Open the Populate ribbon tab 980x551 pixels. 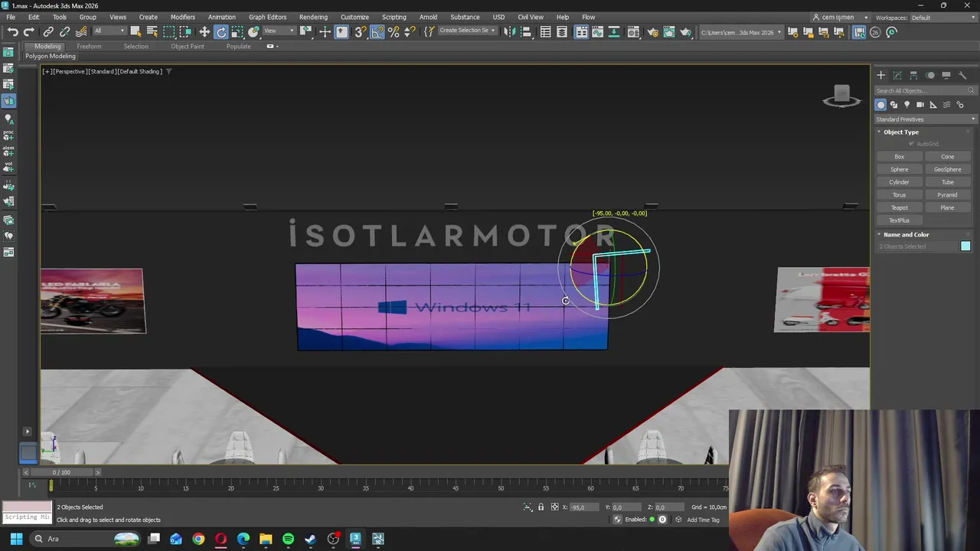pyautogui.click(x=238, y=46)
